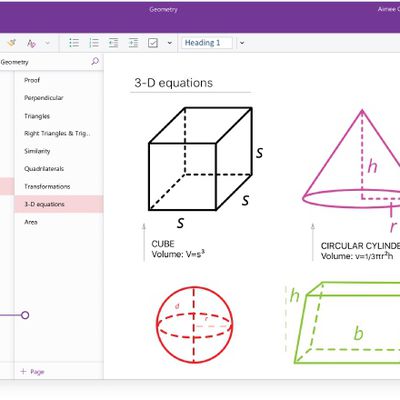
Task: Apply numbered list formatting
Action: [94, 43]
